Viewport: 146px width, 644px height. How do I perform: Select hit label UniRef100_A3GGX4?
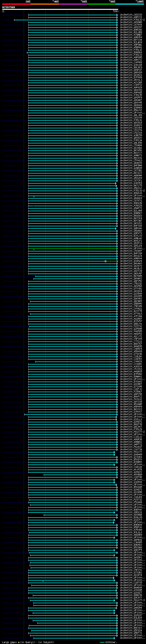click(x=131, y=367)
